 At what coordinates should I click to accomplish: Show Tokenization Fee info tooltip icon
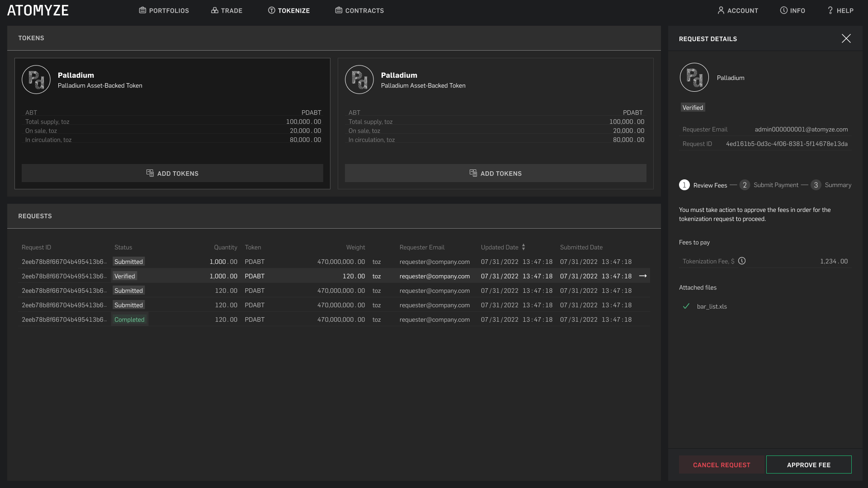coord(742,261)
